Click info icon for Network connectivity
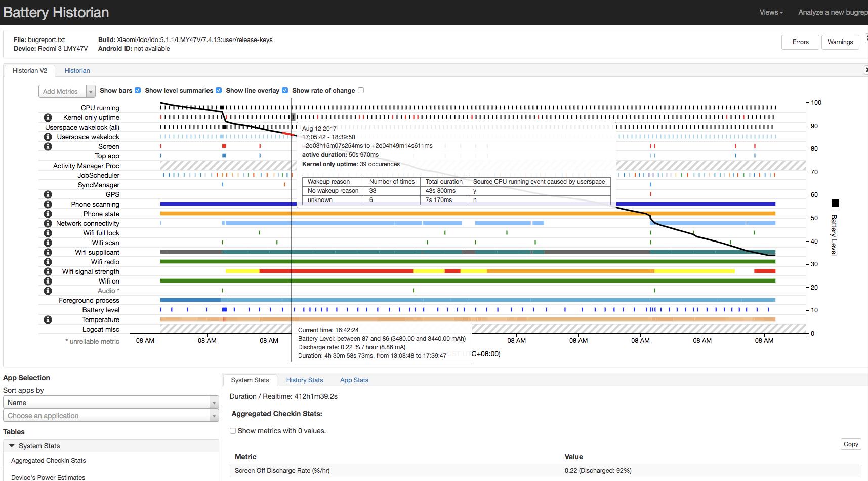The image size is (868, 481). pos(48,223)
